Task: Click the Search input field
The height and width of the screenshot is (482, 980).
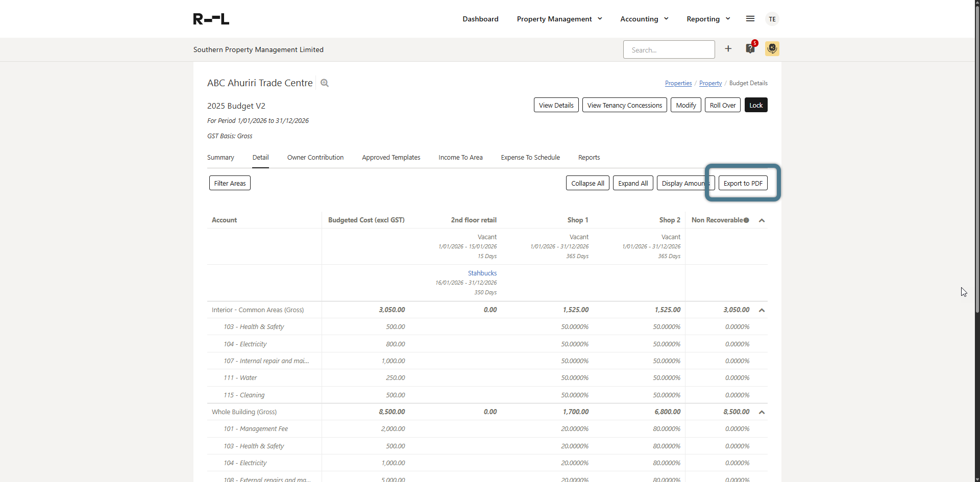Action: tap(669, 50)
